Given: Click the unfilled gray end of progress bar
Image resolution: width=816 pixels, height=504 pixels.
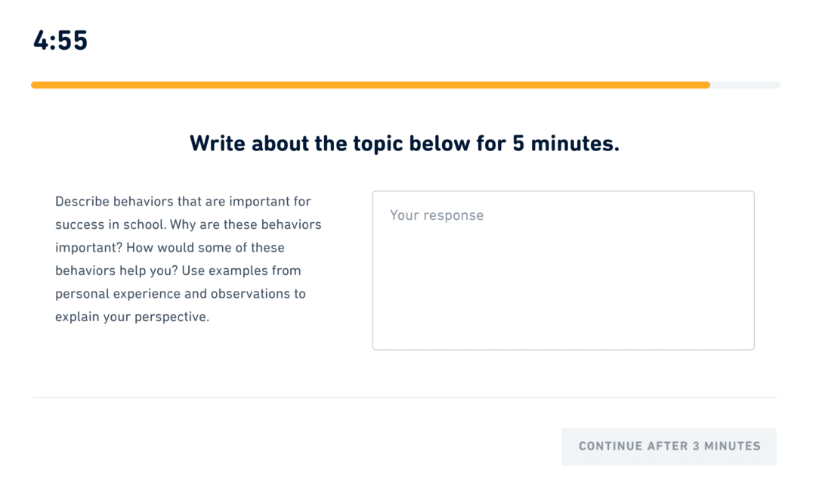Looking at the screenshot, I should [744, 84].
